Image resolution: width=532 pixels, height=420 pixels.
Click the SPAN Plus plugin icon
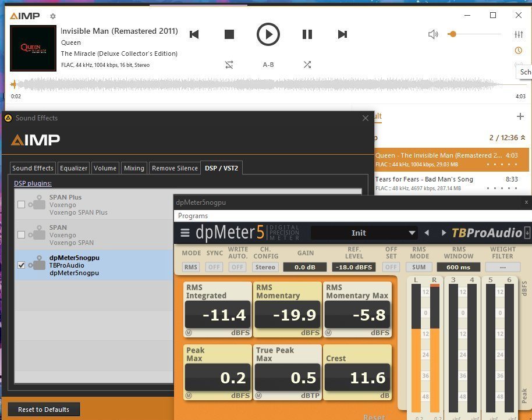coord(37,203)
